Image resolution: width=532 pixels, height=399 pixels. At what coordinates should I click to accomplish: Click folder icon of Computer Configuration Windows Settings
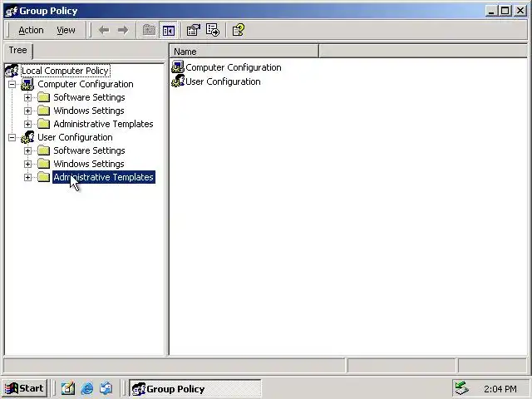tap(44, 111)
